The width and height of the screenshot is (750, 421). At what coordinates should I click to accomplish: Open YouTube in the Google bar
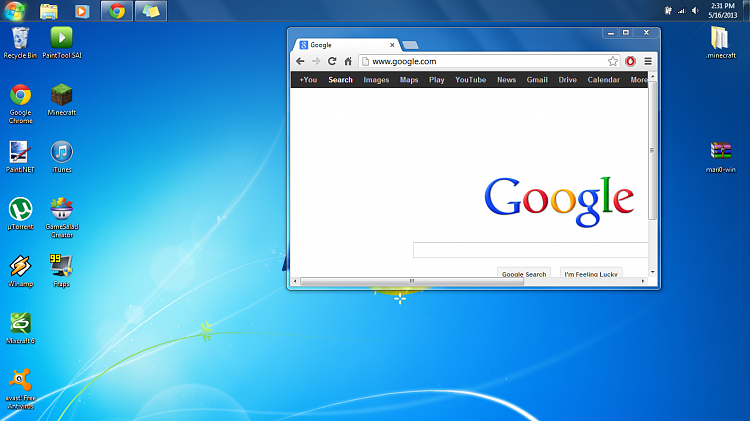[x=470, y=80]
